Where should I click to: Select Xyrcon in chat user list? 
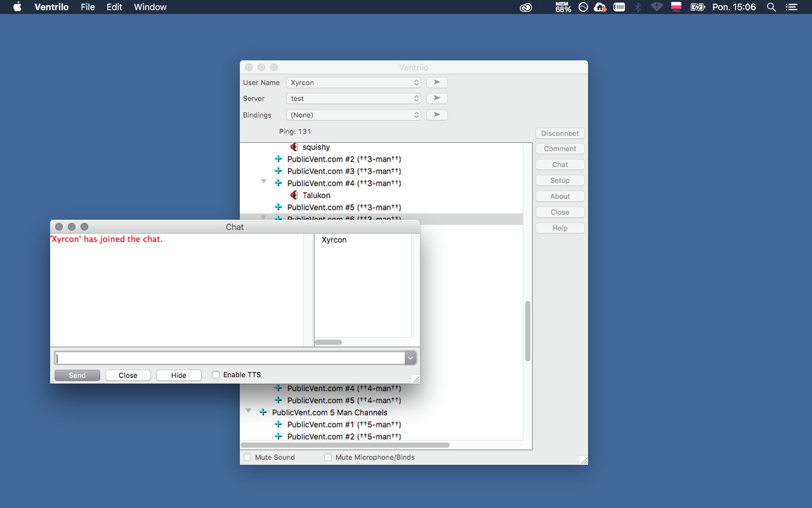pyautogui.click(x=334, y=240)
